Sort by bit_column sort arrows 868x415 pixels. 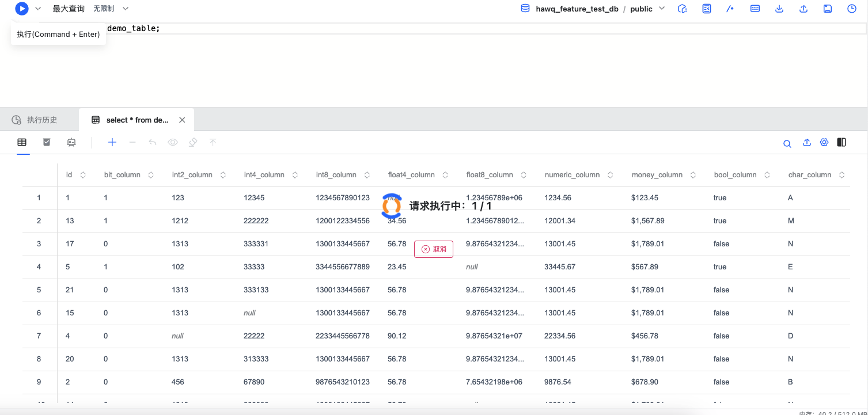pyautogui.click(x=151, y=175)
